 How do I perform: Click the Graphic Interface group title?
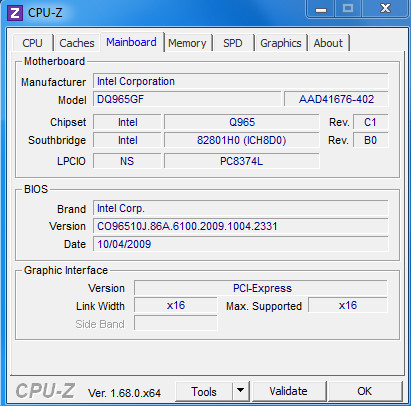coord(66,270)
